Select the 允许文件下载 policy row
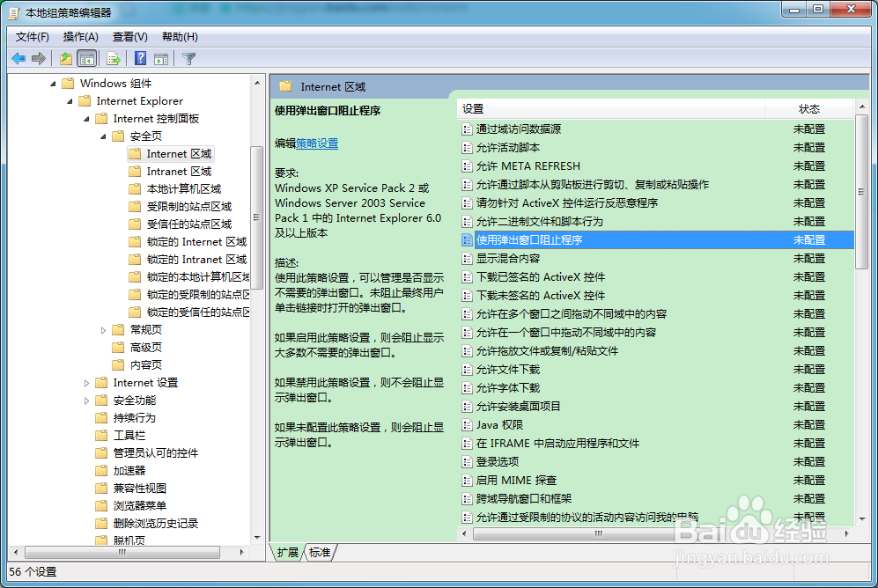878x588 pixels. click(x=656, y=369)
